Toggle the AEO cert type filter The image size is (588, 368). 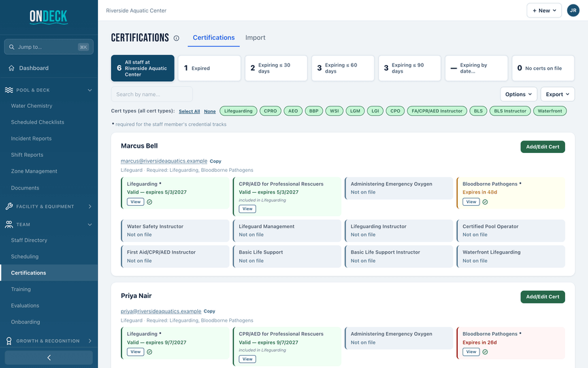pos(293,111)
